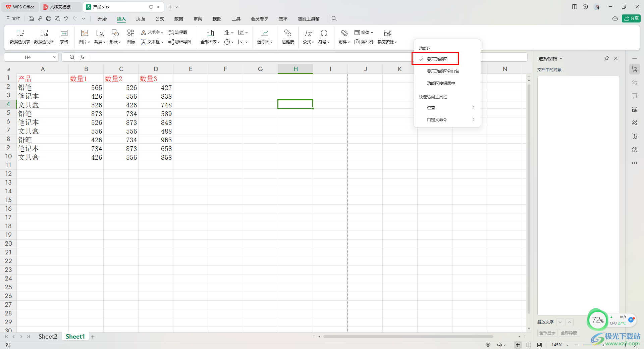Image resolution: width=644 pixels, height=349 pixels.
Task: Open a new tab with plus button
Action: coord(170,7)
